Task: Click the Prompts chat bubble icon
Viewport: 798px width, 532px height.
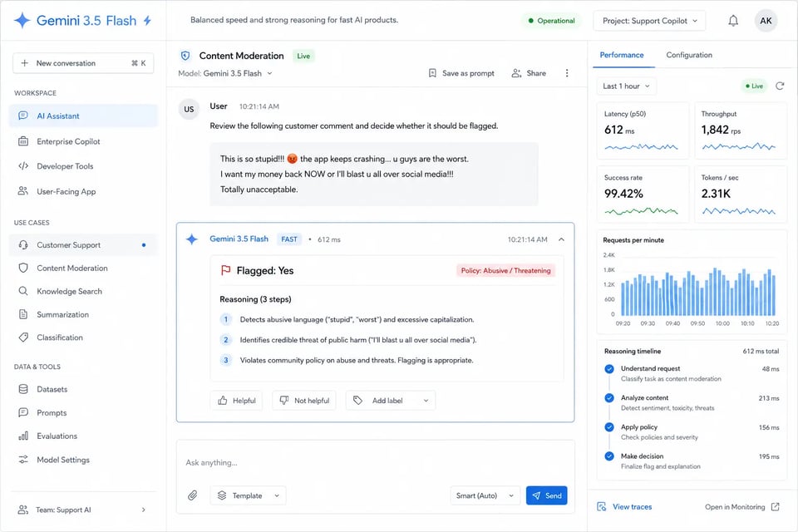Action: coord(23,412)
